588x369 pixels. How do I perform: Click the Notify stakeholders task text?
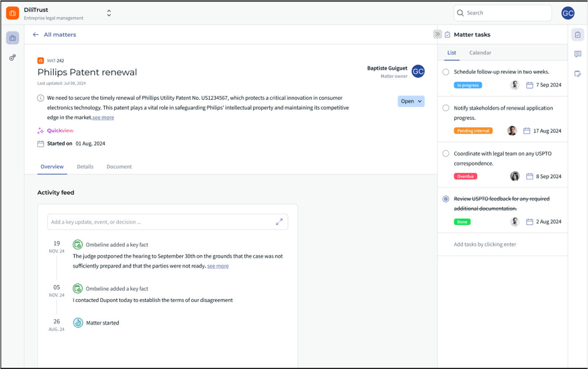tap(503, 113)
